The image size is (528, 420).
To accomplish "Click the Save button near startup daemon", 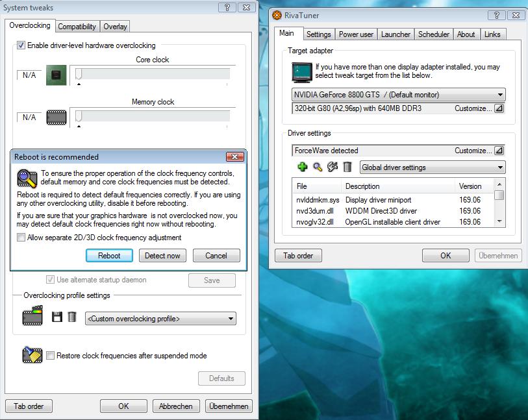I will click(212, 280).
